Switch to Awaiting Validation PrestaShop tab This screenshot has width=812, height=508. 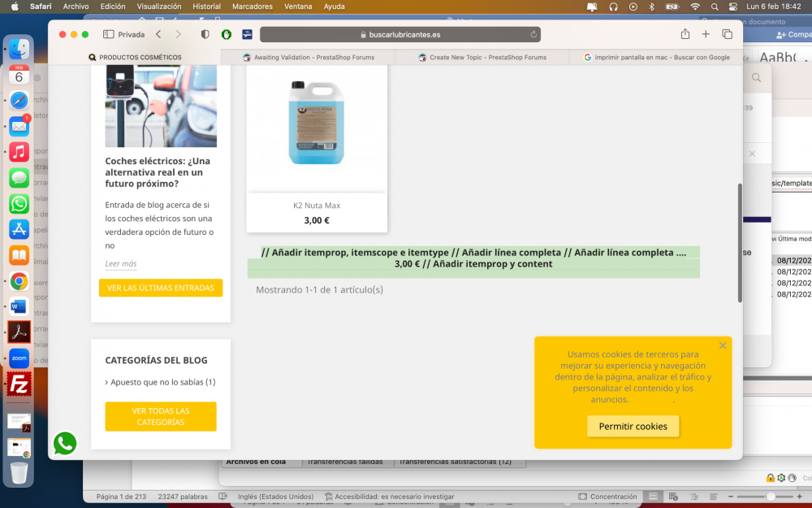(x=309, y=58)
